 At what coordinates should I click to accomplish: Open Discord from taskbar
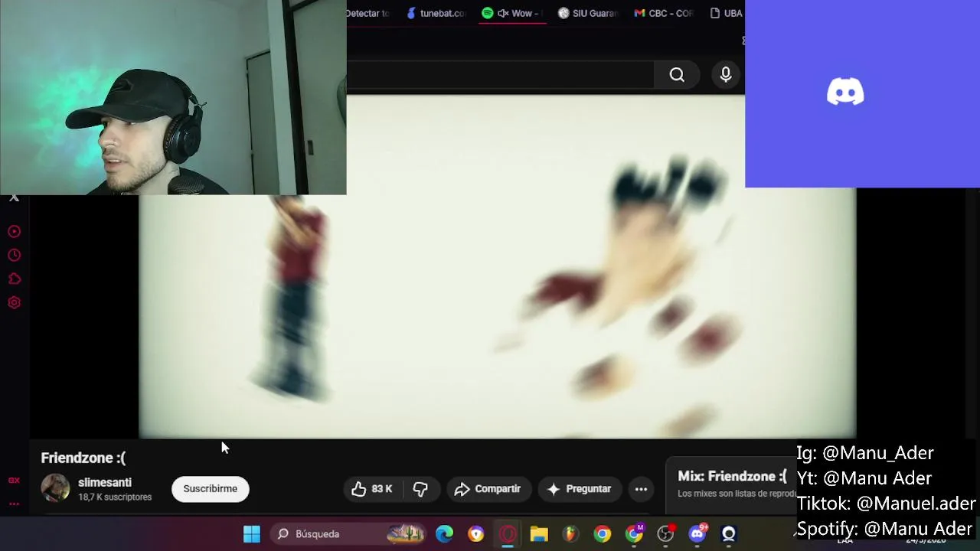click(697, 534)
